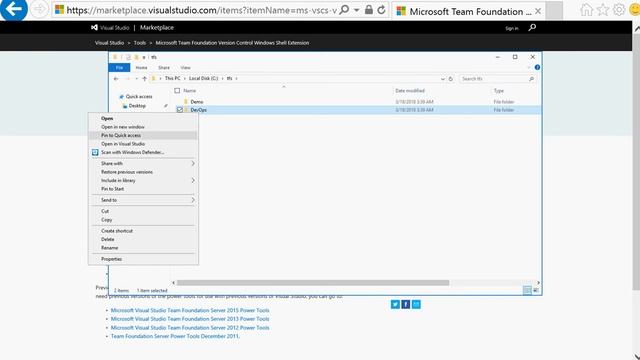The image size is (640, 360).
Task: Sort by the Date modified column header
Action: [x=410, y=91]
